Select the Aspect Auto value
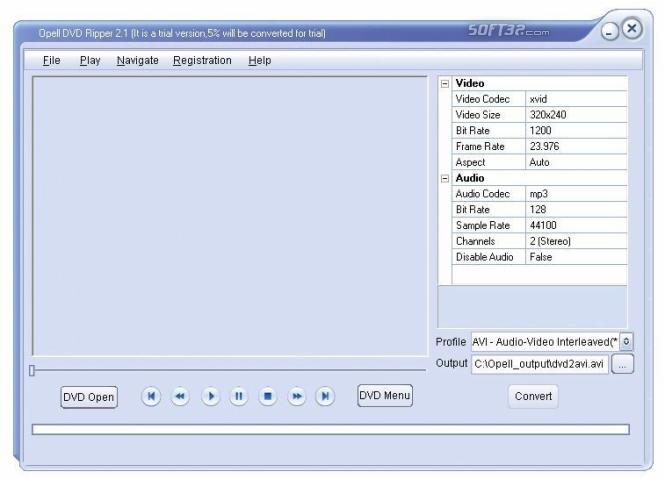665x479 pixels. [x=576, y=162]
